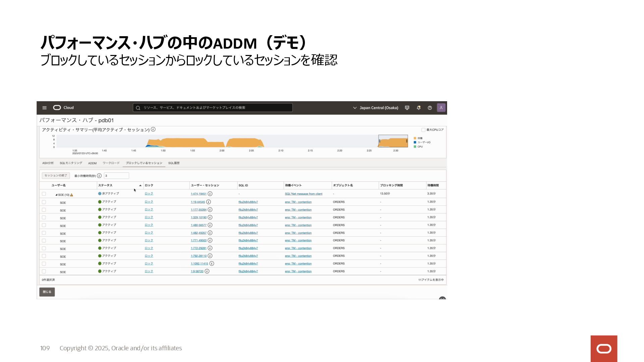Open the hamburger navigation menu
The height and width of the screenshot is (362, 644).
[44, 108]
